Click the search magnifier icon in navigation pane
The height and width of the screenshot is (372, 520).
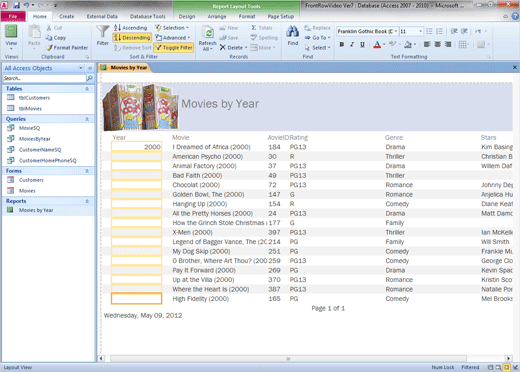point(90,78)
